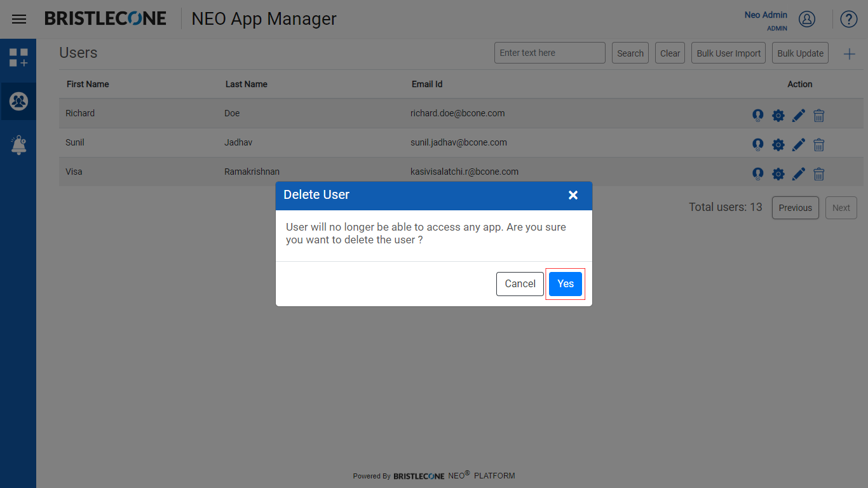Click the Clear button
Viewport: 868px width, 488px height.
(670, 53)
